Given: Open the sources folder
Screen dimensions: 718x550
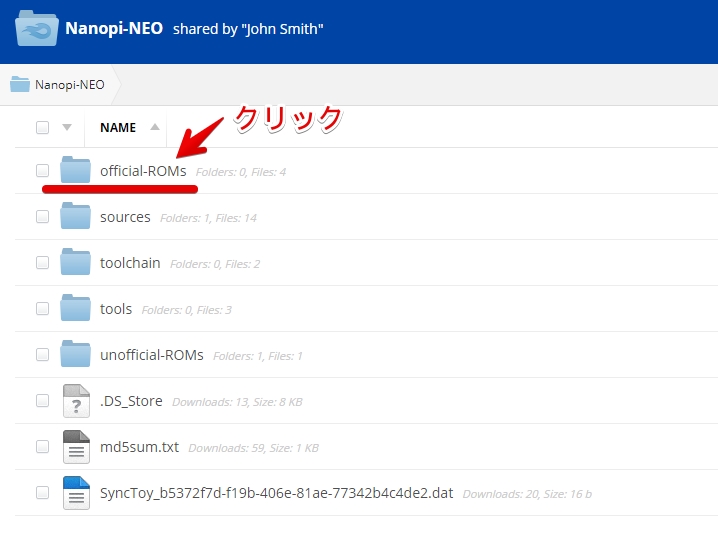Looking at the screenshot, I should 125,217.
